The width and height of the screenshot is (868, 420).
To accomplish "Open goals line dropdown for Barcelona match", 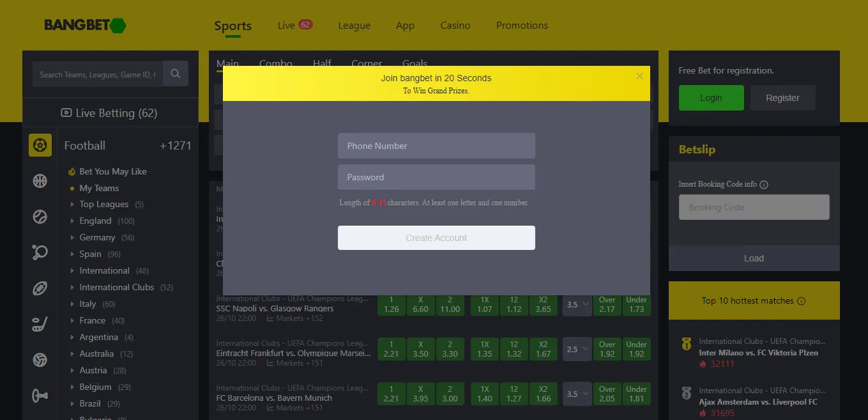I will point(577,394).
